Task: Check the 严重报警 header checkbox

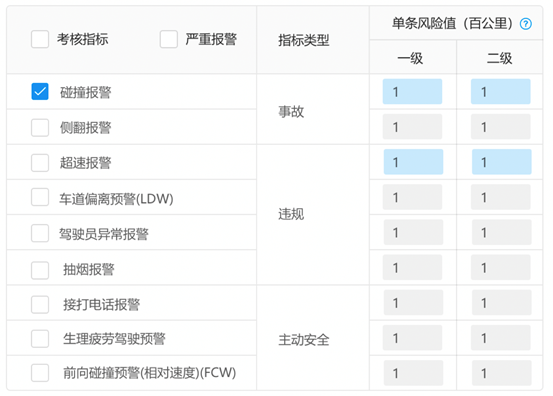Action: (169, 39)
